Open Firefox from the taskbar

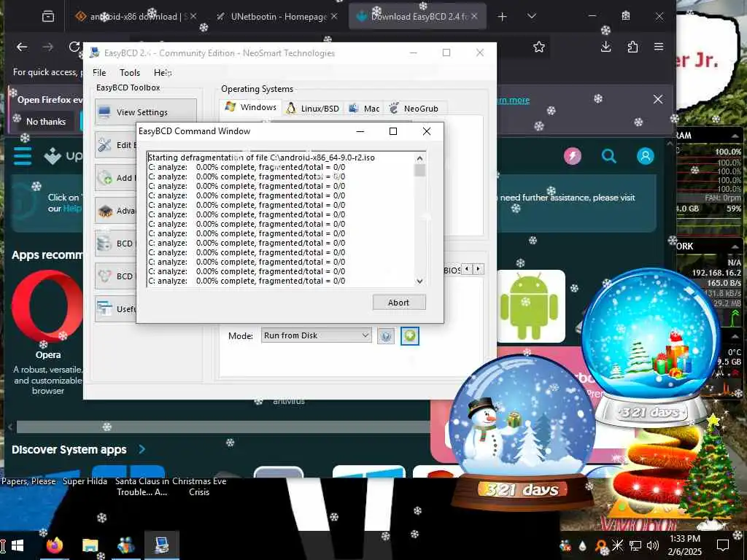click(x=54, y=545)
